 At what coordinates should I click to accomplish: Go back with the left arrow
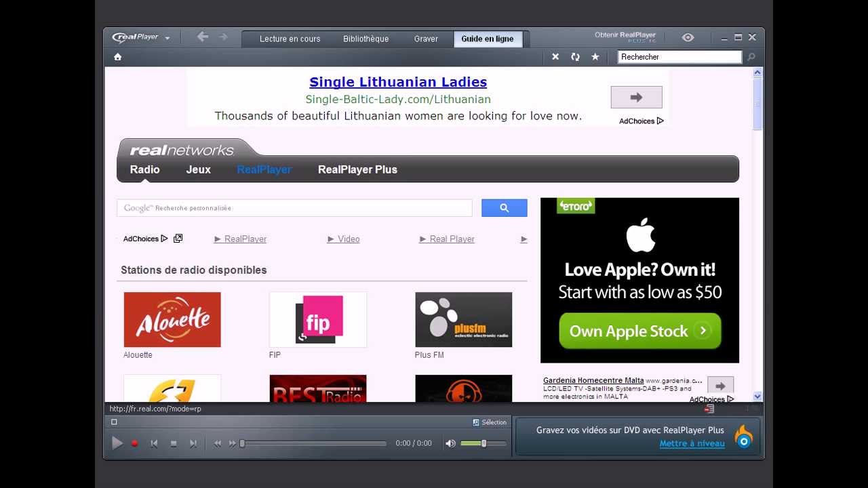pos(202,37)
